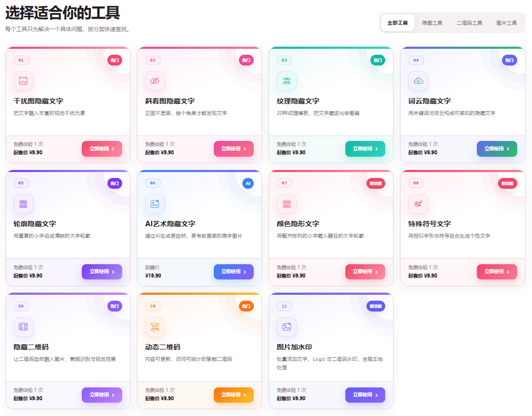Click description 用相似字形与符号组合生成个性文字
532x416 pixels.
(449, 236)
